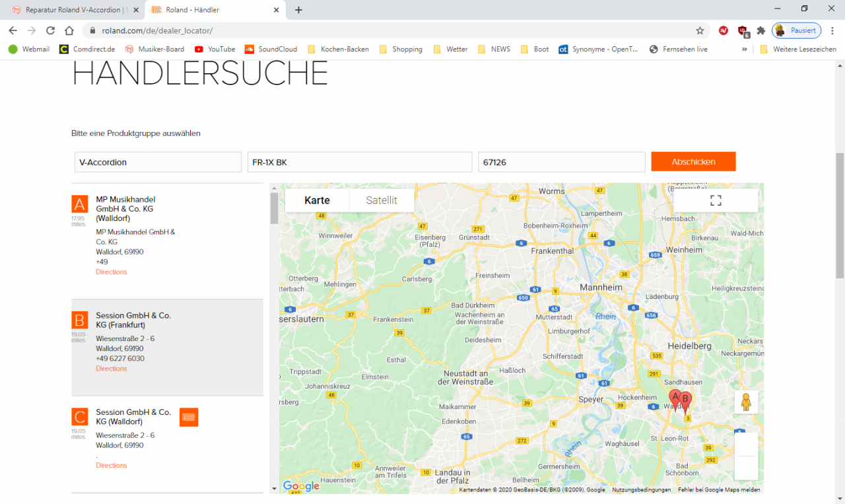The height and width of the screenshot is (504, 845).
Task: Open the browser home page
Action: point(69,30)
